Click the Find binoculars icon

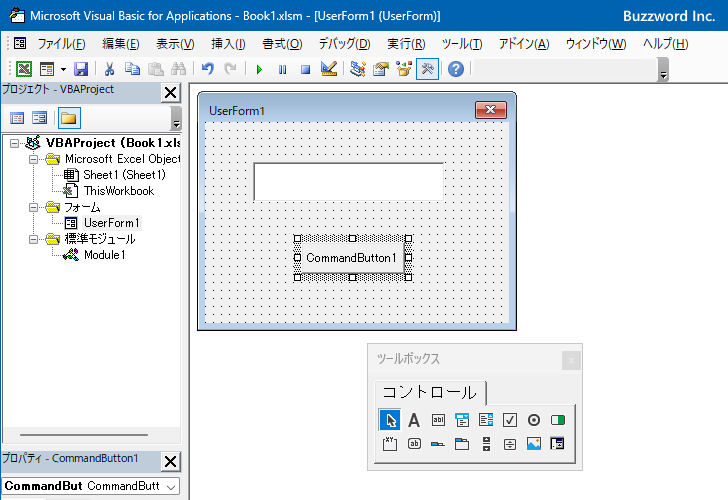pos(178,69)
